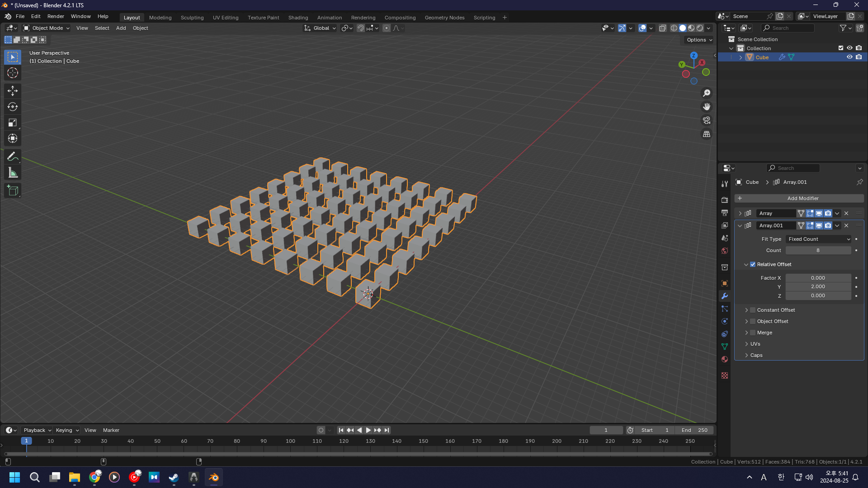
Task: Select the Annotate tool
Action: tap(13, 157)
